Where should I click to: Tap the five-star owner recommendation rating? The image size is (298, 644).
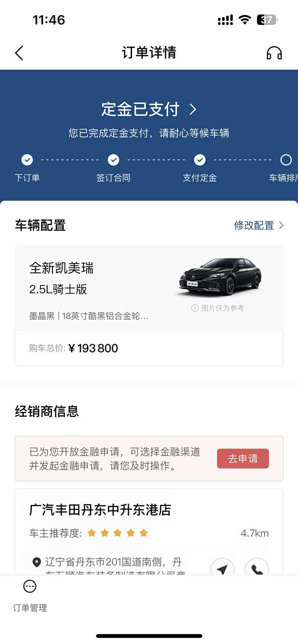[x=117, y=533]
